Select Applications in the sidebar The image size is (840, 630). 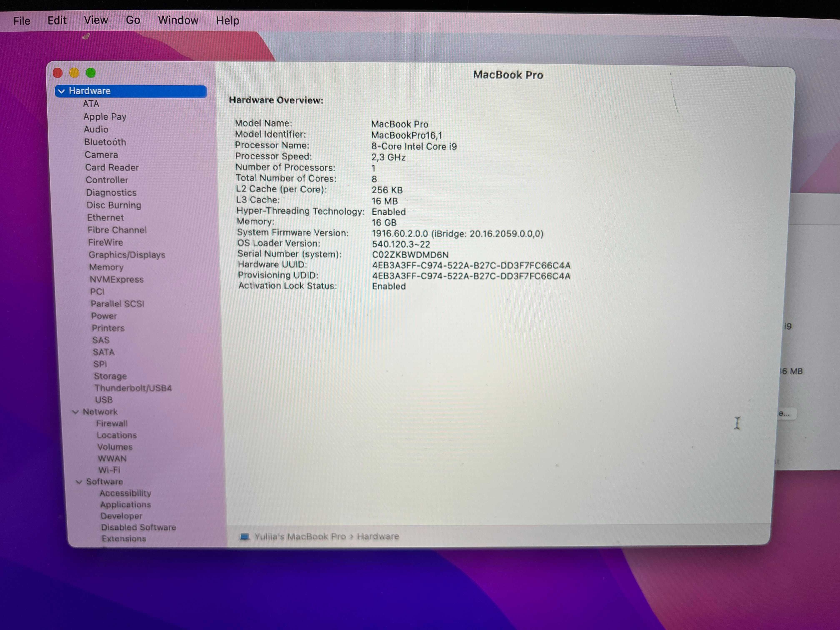tap(125, 504)
